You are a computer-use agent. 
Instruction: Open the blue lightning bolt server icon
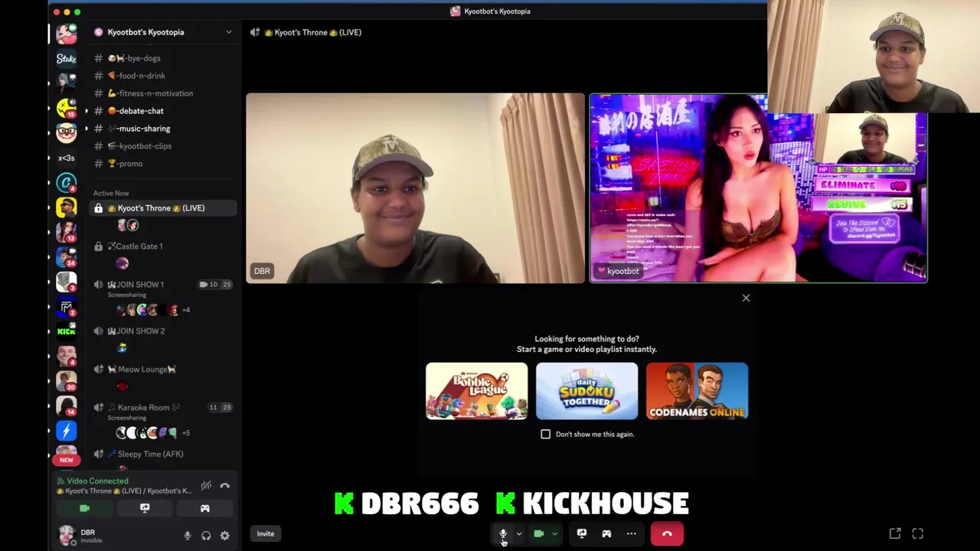click(x=67, y=431)
